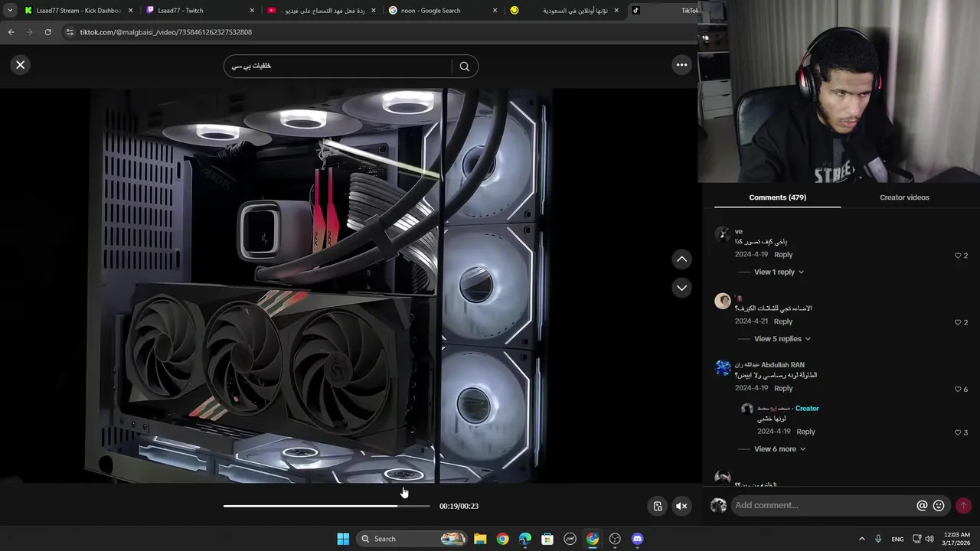980x551 pixels.
Task: Switch to the YouTube browser tab
Action: [x=322, y=11]
